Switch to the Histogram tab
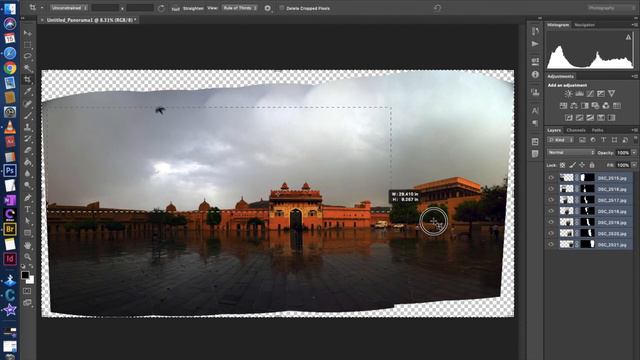 (x=558, y=25)
